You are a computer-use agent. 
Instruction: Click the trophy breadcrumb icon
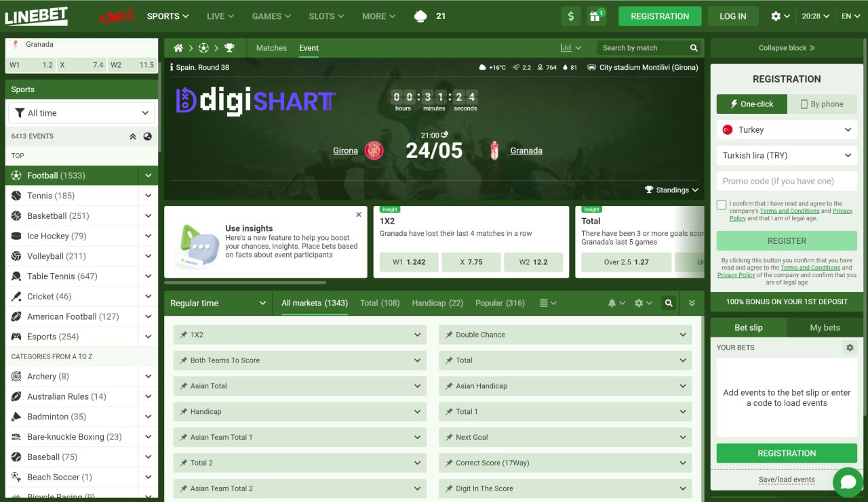pos(229,48)
